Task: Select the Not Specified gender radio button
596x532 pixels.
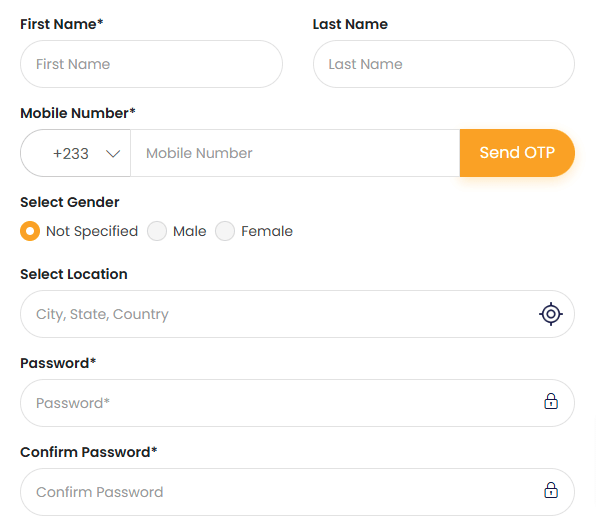Action: (30, 231)
